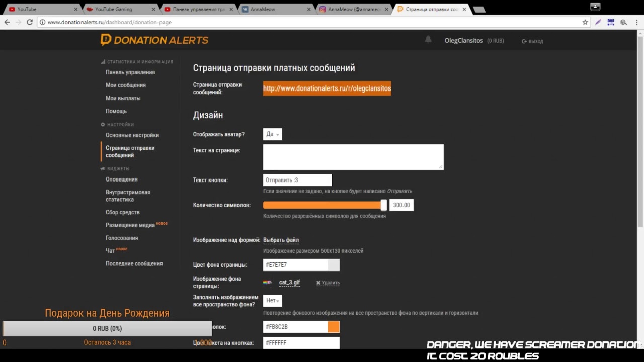Click the Donation Alerts logo
Image resolution: width=644 pixels, height=362 pixels.
click(154, 40)
